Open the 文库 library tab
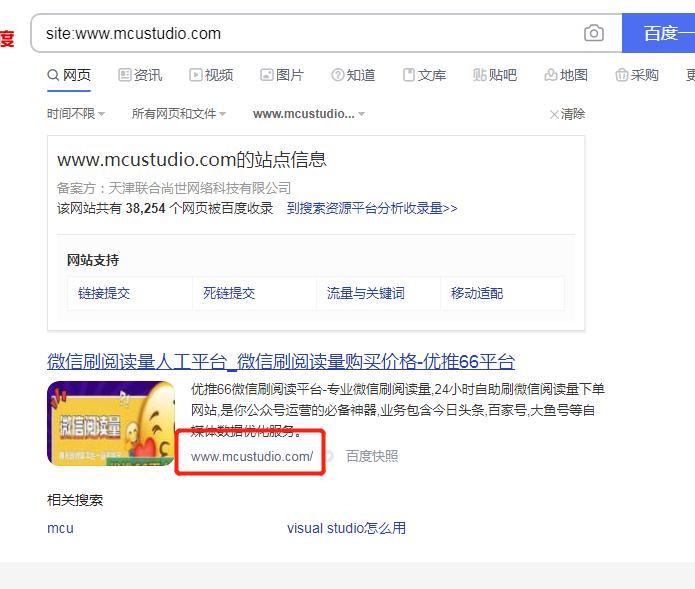This screenshot has height=589, width=695. (424, 75)
